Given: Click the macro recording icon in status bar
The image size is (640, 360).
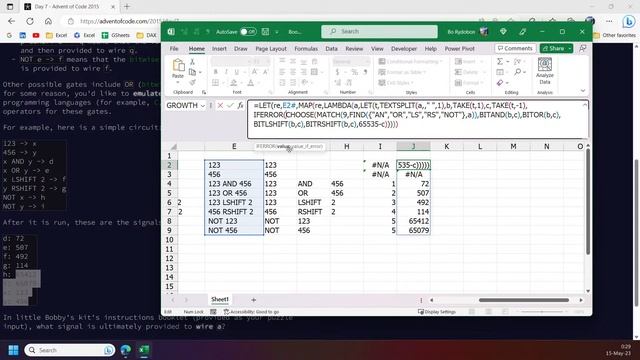Looking at the screenshot, I should pyautogui.click(x=213, y=312).
